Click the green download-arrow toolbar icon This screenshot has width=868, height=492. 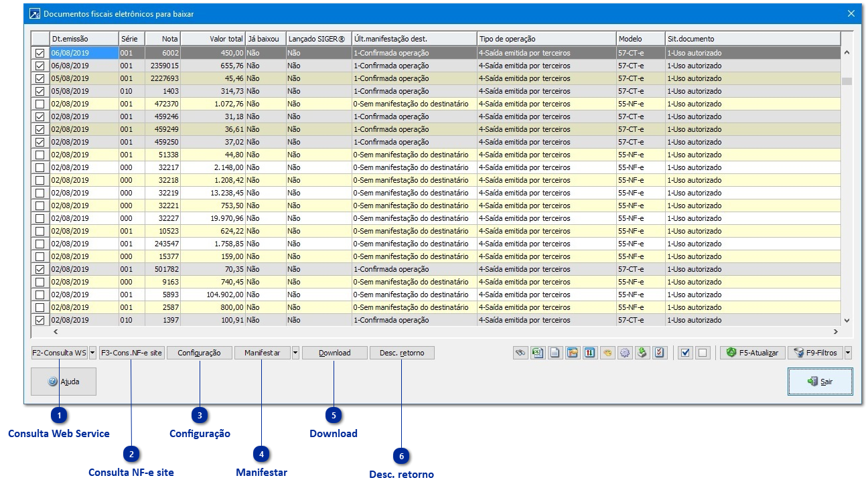(x=642, y=353)
